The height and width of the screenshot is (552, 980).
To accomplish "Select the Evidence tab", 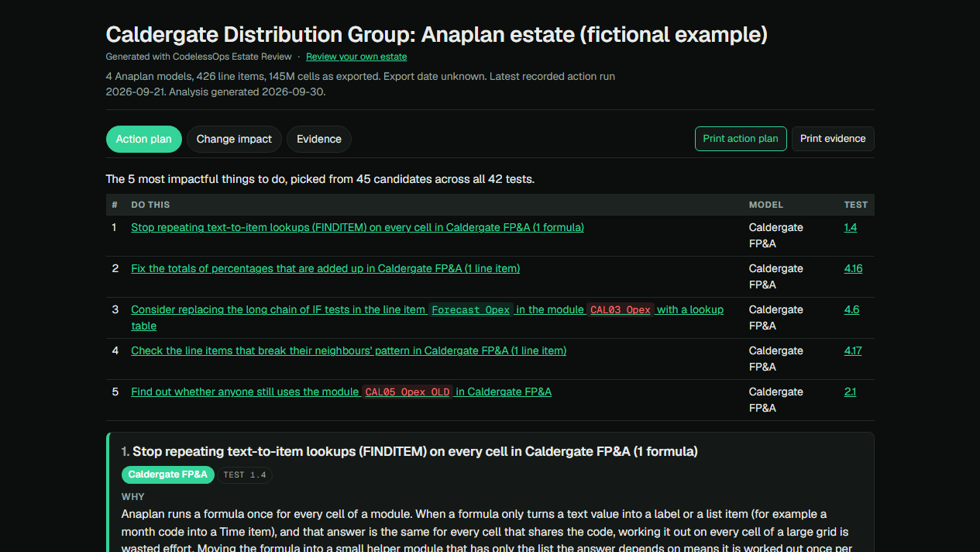I will point(319,140).
